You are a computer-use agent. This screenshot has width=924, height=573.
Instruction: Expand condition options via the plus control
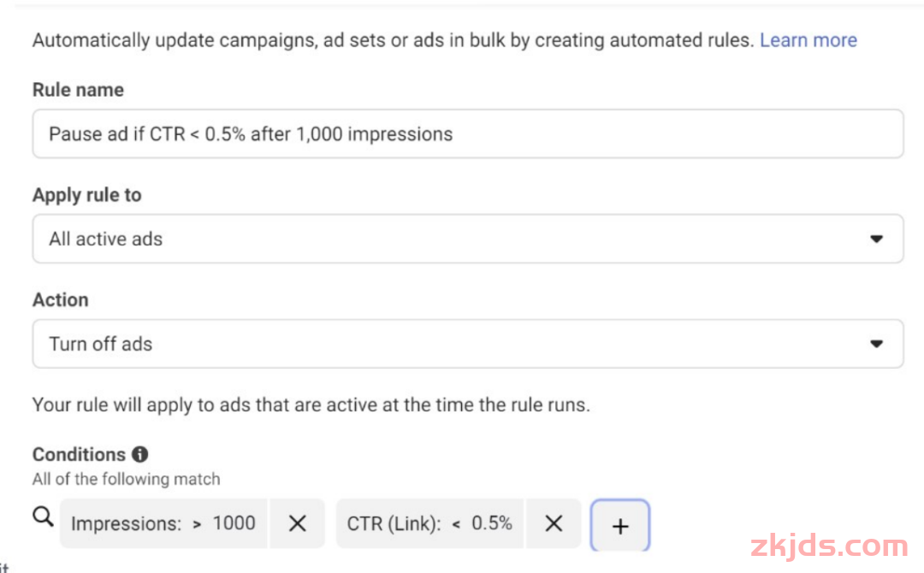pyautogui.click(x=621, y=524)
